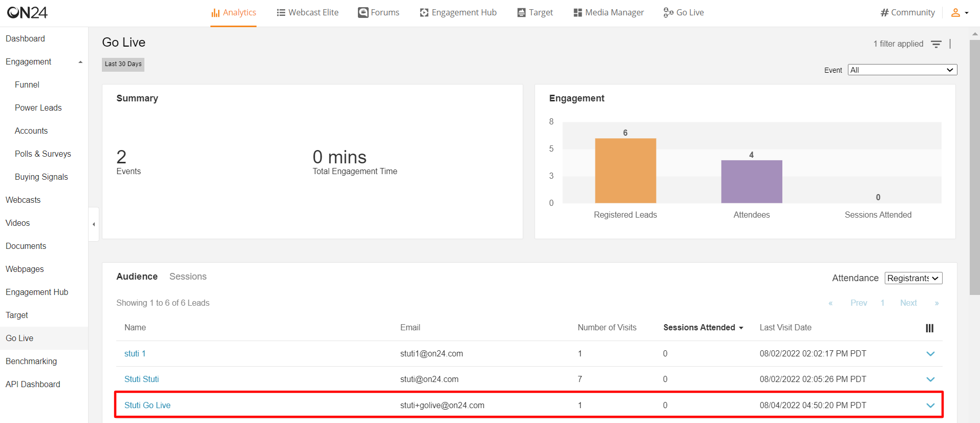The height and width of the screenshot is (423, 980).
Task: Open the Analytics tab
Action: point(233,12)
